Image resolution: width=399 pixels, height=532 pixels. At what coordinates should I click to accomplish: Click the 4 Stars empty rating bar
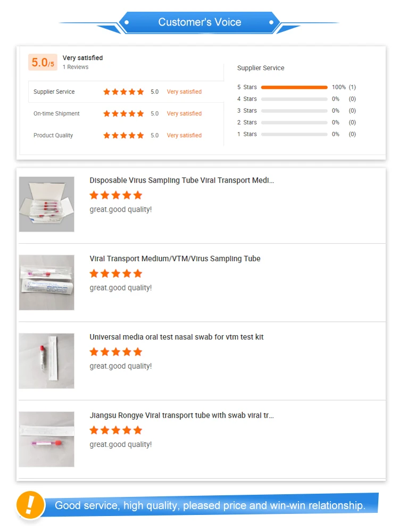(294, 99)
